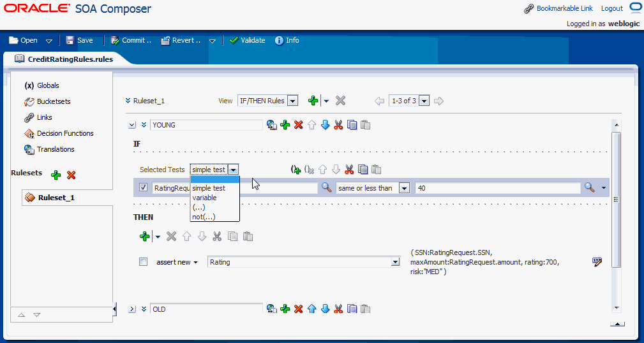Delete the YOUNG rule
Screen dimensions: 644x343
pyautogui.click(x=299, y=125)
